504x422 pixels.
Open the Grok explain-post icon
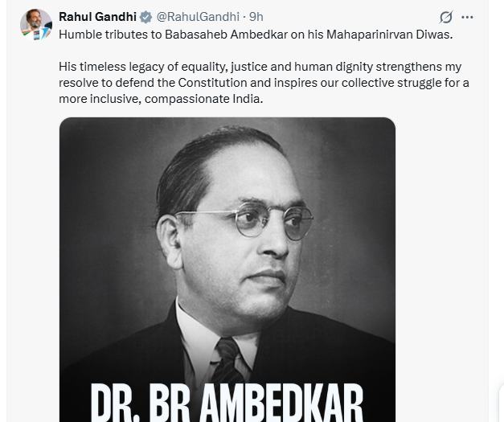click(446, 17)
